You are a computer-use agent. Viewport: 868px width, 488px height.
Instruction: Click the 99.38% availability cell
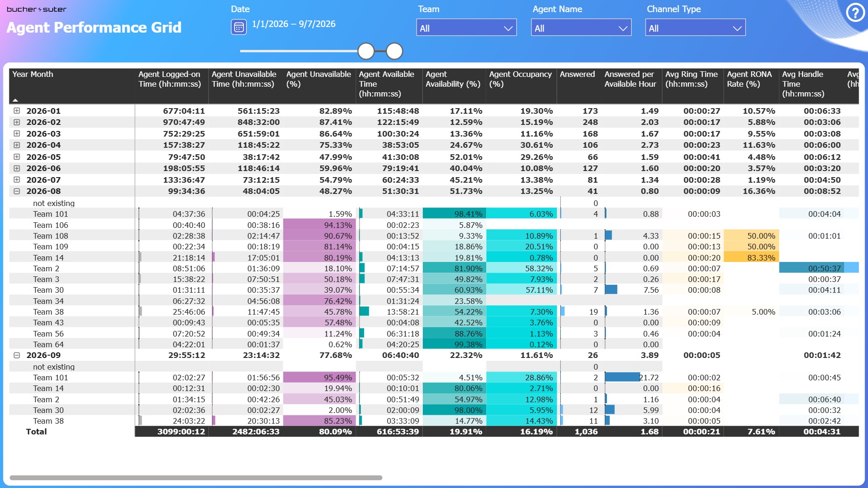coord(454,344)
